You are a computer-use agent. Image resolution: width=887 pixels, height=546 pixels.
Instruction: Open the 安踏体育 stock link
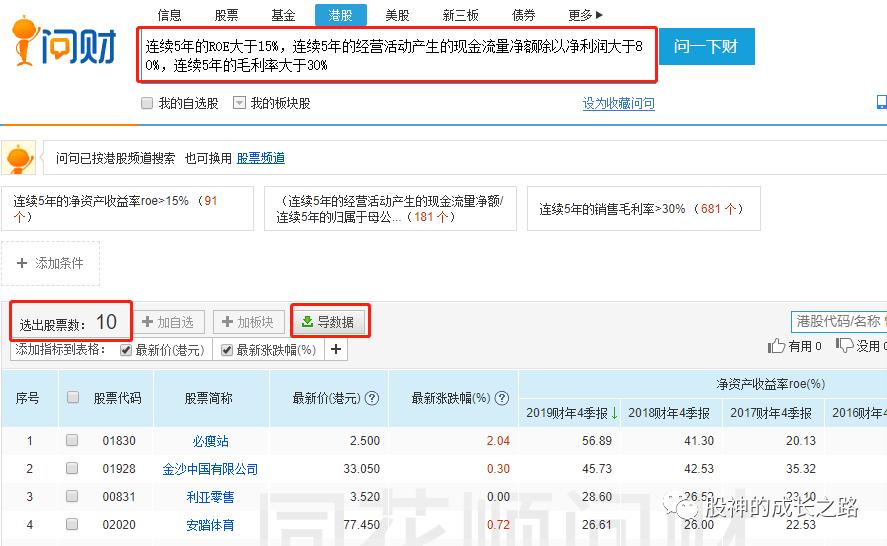tap(210, 525)
